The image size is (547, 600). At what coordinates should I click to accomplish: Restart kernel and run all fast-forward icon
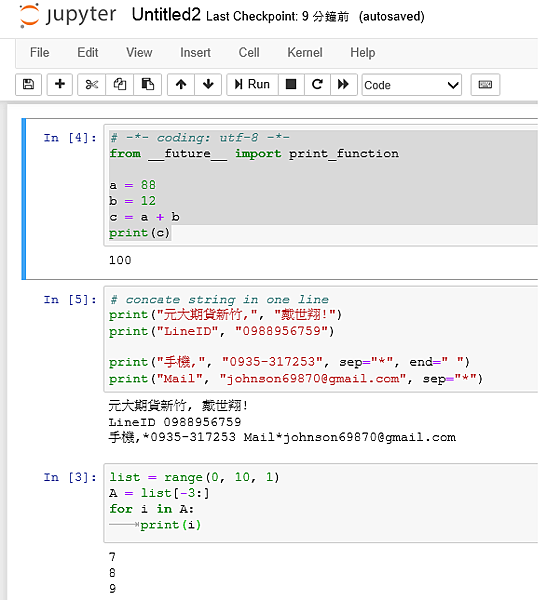pos(343,84)
